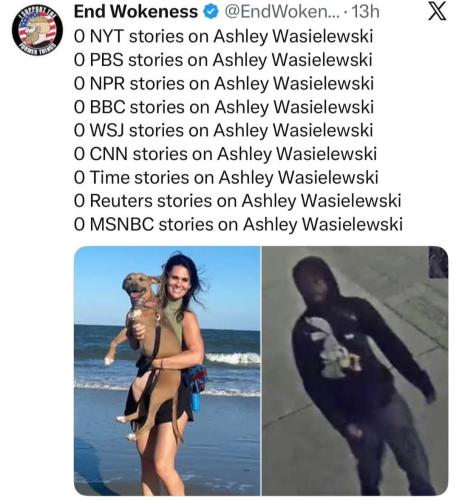Open the beach photo of woman with dog
Viewport: 459px width, 500px height.
pos(167,371)
